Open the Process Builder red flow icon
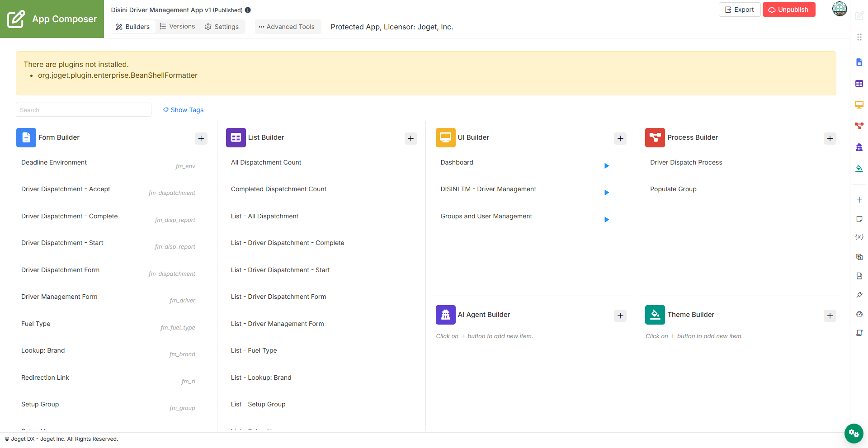The height and width of the screenshot is (448, 868). click(x=655, y=137)
